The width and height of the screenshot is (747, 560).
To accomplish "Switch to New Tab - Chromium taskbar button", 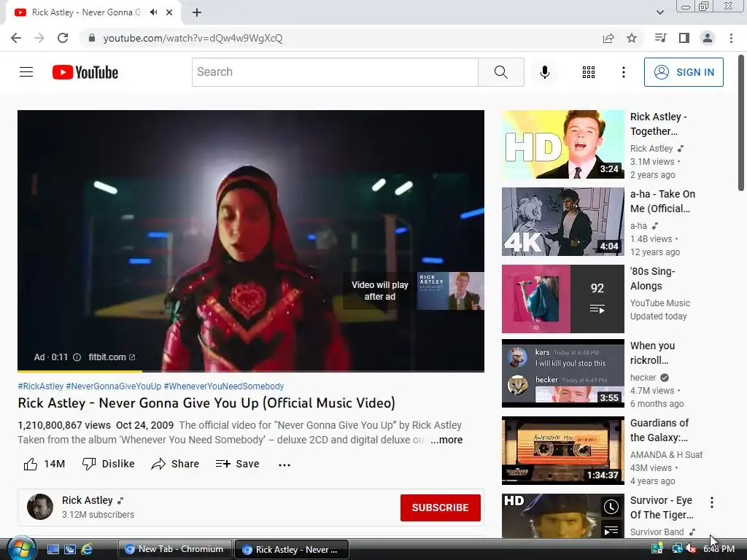I will [174, 549].
